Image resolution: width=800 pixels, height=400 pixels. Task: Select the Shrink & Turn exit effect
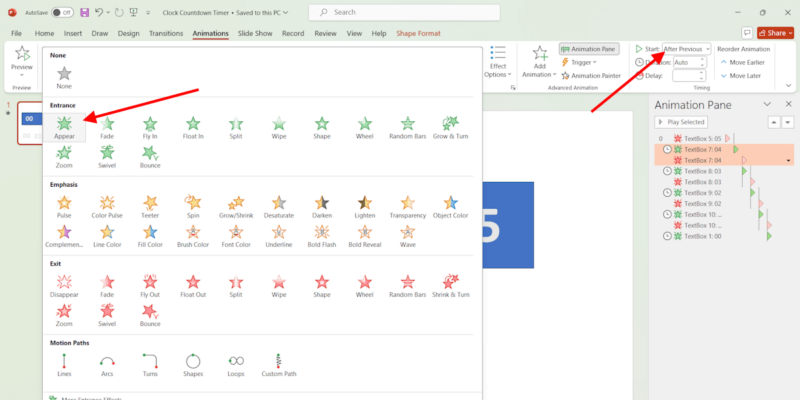click(x=451, y=286)
